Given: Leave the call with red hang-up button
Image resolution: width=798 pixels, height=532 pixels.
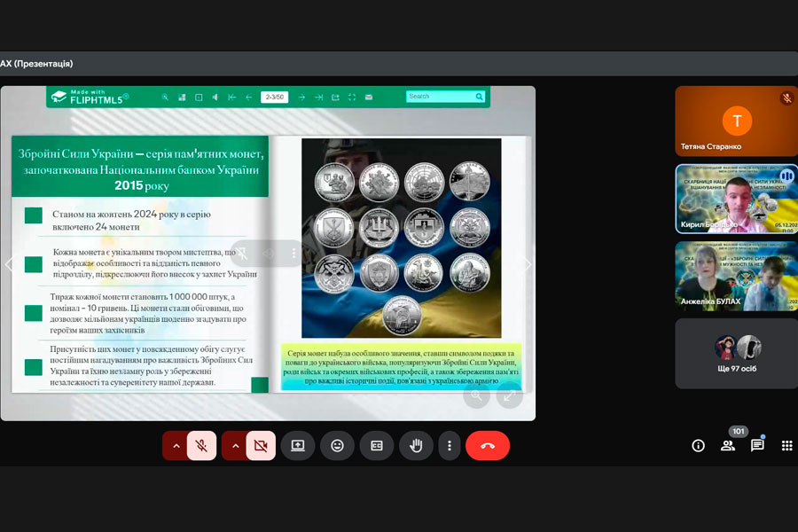Looking at the screenshot, I should [488, 446].
